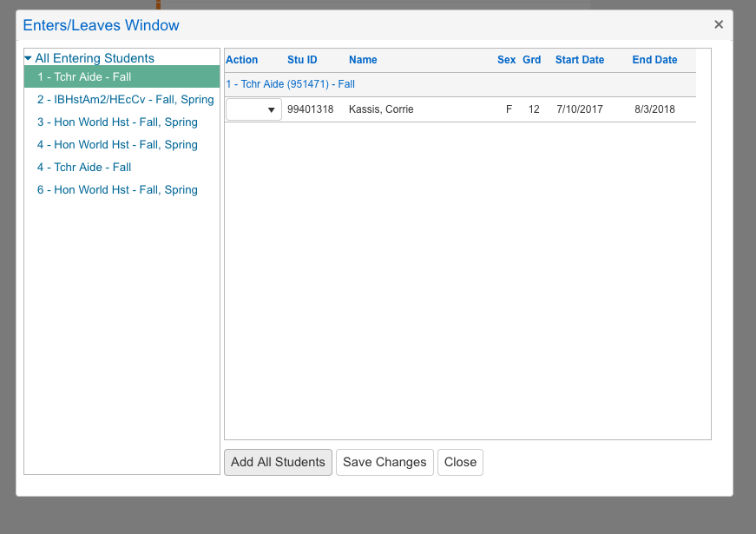This screenshot has height=534, width=756.
Task: Click grade value 12
Action: tap(534, 109)
